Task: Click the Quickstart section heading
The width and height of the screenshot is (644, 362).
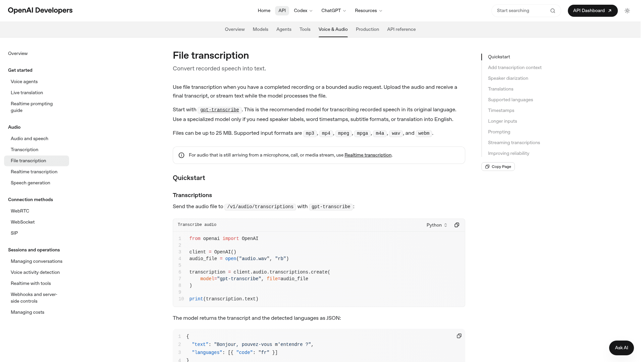Action: (189, 178)
